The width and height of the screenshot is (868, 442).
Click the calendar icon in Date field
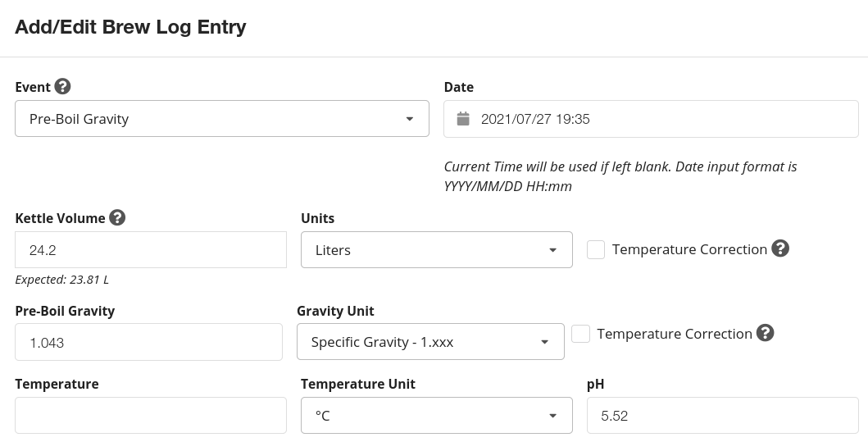pyautogui.click(x=463, y=119)
